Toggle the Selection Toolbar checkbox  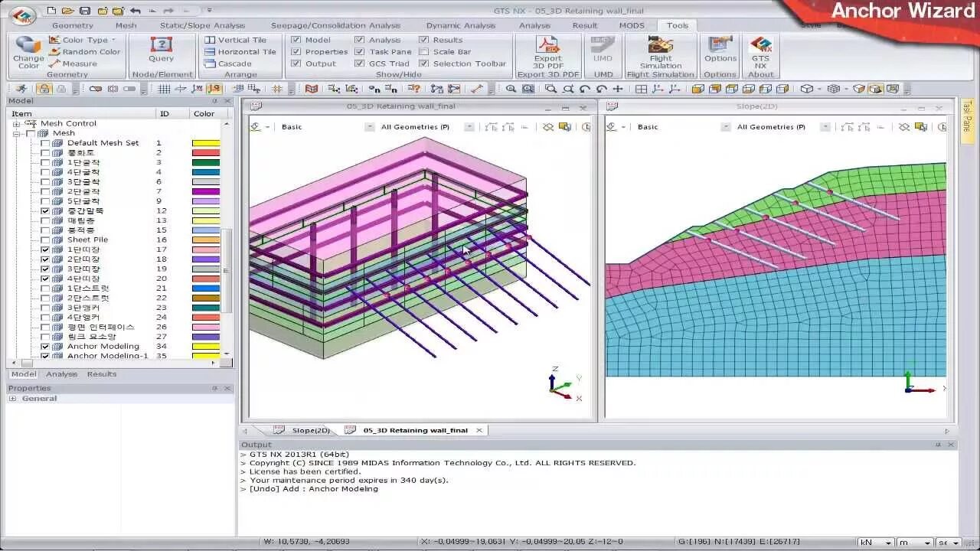424,64
